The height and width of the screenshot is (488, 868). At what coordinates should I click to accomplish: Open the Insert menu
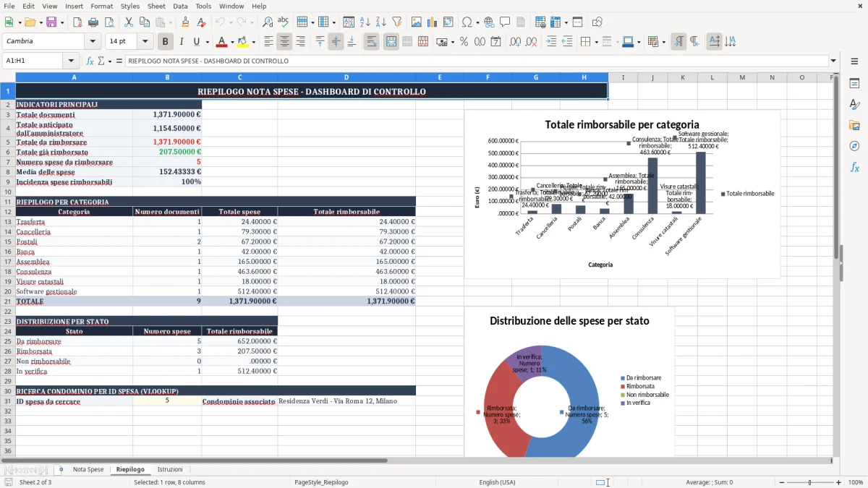click(x=74, y=6)
